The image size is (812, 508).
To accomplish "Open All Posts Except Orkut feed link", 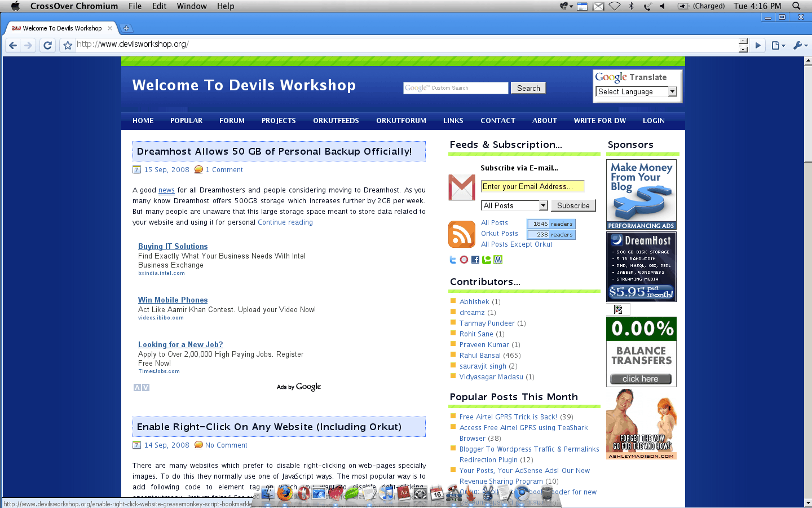I will point(517,244).
